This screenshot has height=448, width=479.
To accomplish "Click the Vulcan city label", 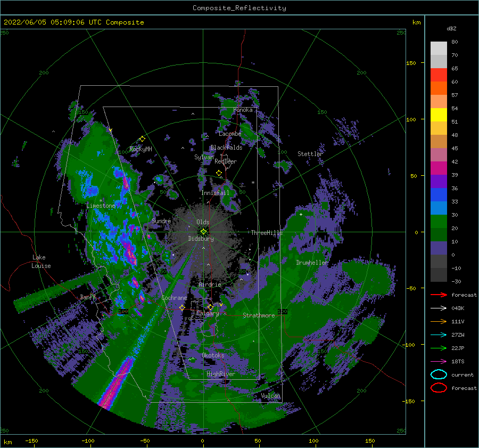I will (x=271, y=396).
